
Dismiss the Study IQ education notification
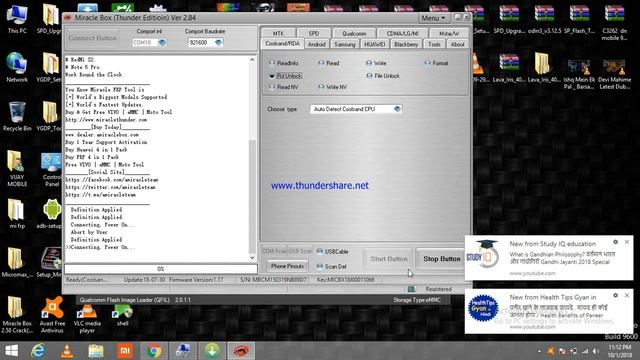627,242
